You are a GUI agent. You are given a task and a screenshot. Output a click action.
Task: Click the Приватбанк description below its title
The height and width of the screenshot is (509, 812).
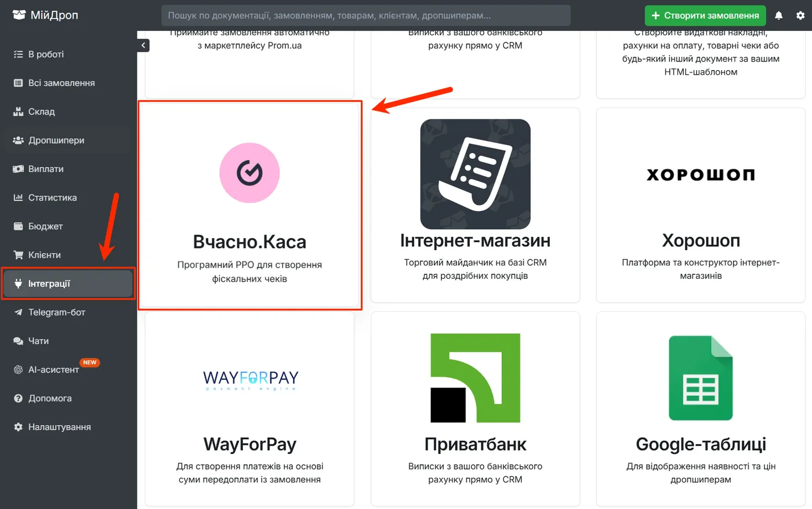pyautogui.click(x=476, y=473)
